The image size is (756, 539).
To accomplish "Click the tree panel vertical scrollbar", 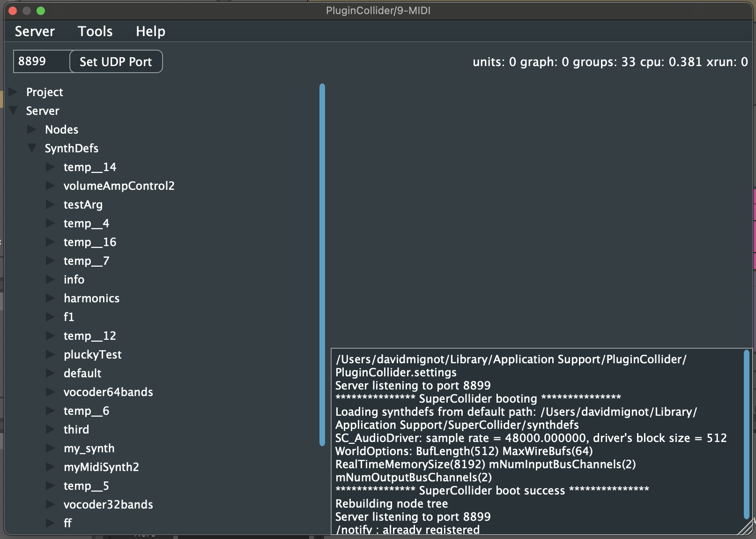I will tap(322, 264).
